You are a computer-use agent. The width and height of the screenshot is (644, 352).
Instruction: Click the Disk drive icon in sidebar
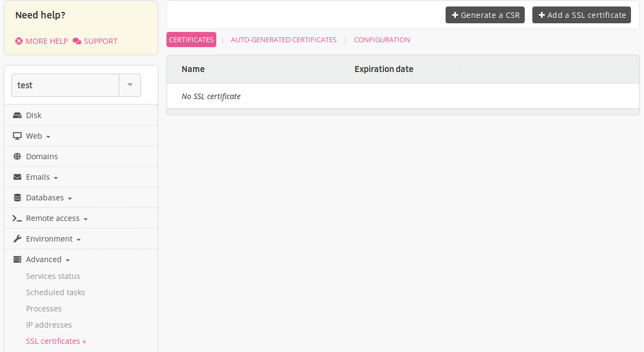(x=16, y=115)
